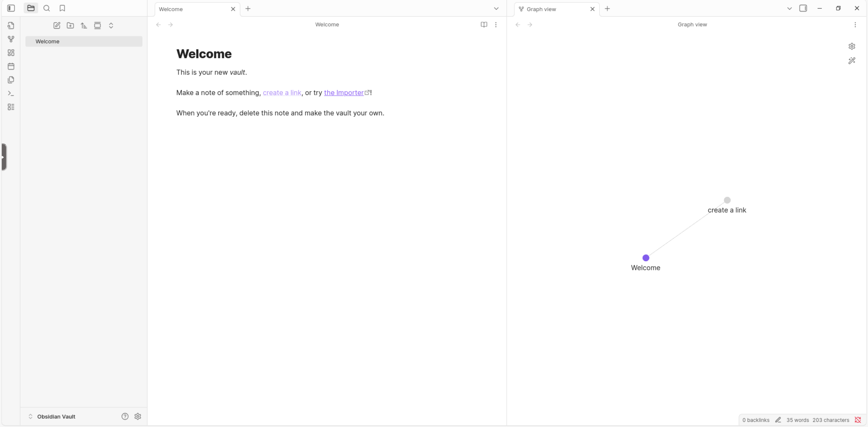The image size is (868, 427).
Task: Open the sort order dropdown
Action: click(x=84, y=25)
